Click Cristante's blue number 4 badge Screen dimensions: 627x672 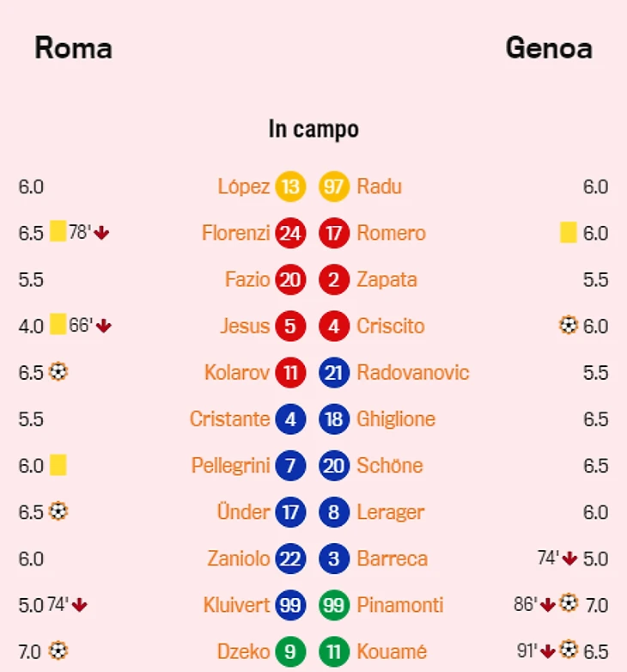pyautogui.click(x=291, y=418)
